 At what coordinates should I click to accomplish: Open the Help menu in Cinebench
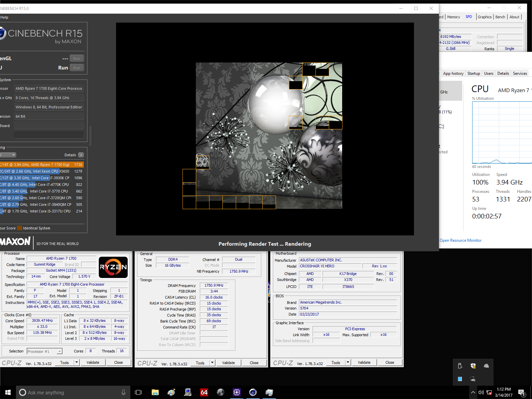click(x=4, y=17)
